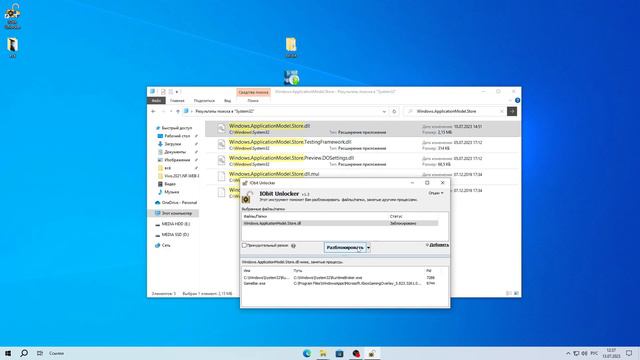Switch Explorer to details view icon
The width and height of the screenshot is (640, 360).
click(509, 293)
